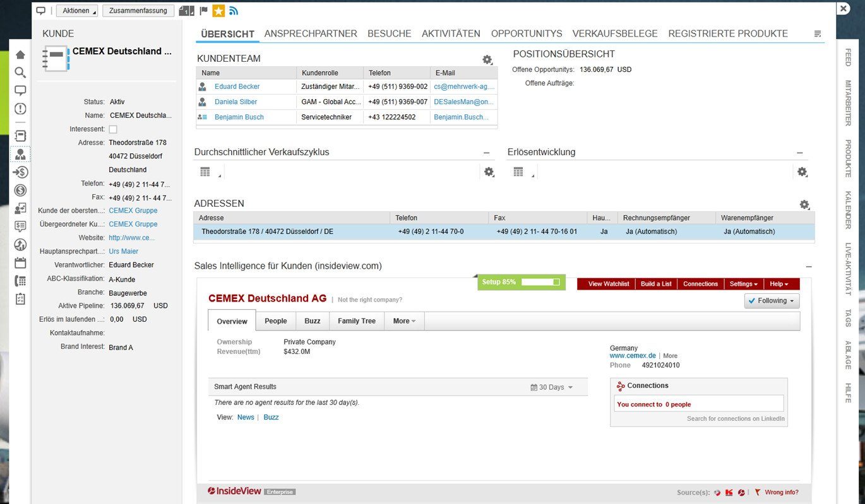This screenshot has width=865, height=504.
Task: Click View Watchlist button
Action: pyautogui.click(x=609, y=284)
